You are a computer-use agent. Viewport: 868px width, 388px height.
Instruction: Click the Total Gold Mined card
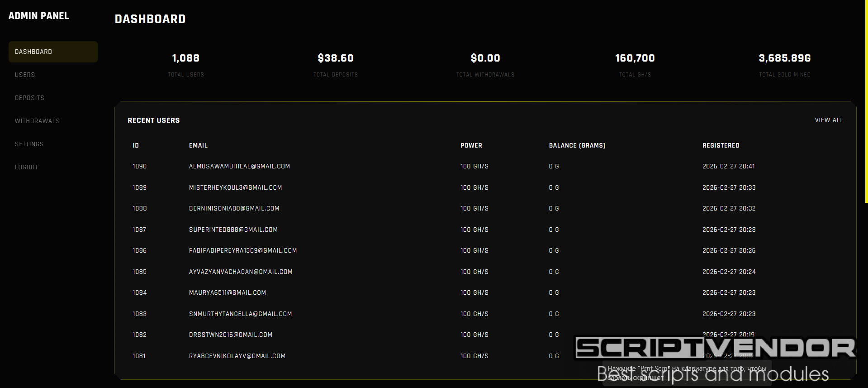point(785,64)
